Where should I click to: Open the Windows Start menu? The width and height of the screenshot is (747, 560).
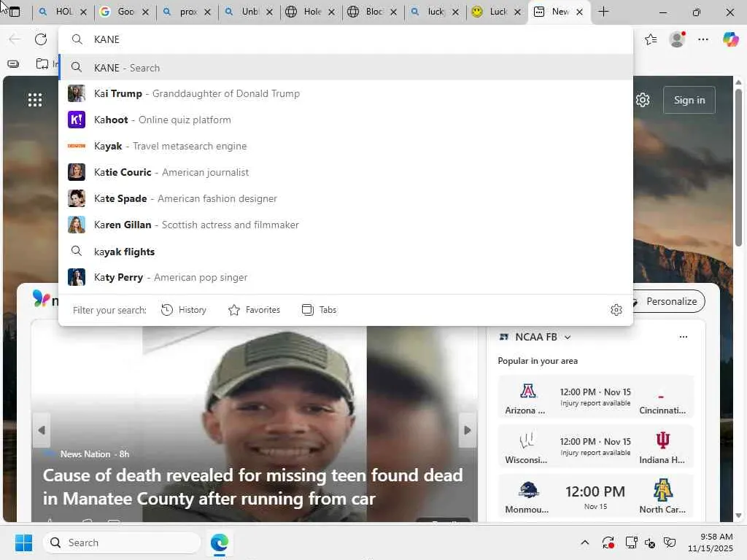point(23,542)
